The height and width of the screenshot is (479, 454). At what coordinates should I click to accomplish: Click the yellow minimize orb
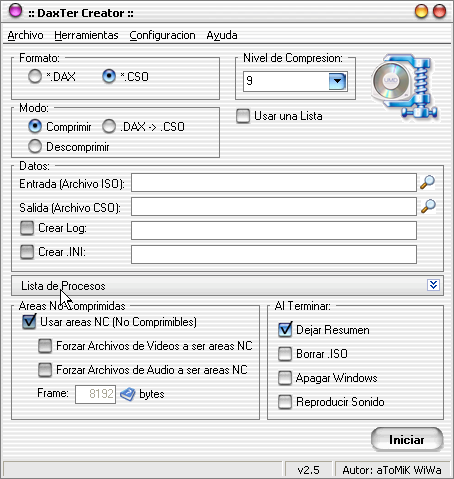click(421, 12)
